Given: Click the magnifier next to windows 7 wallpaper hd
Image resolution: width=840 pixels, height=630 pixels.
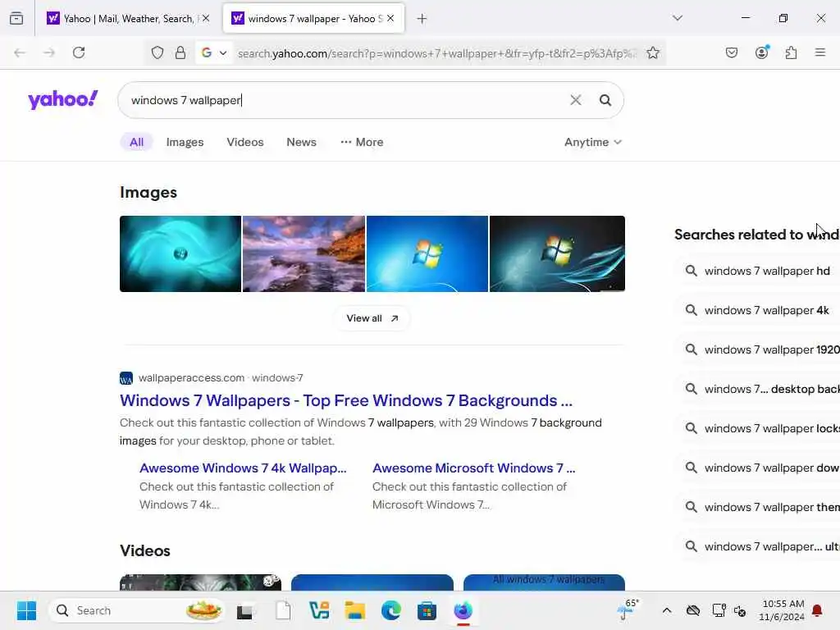Looking at the screenshot, I should pos(691,271).
